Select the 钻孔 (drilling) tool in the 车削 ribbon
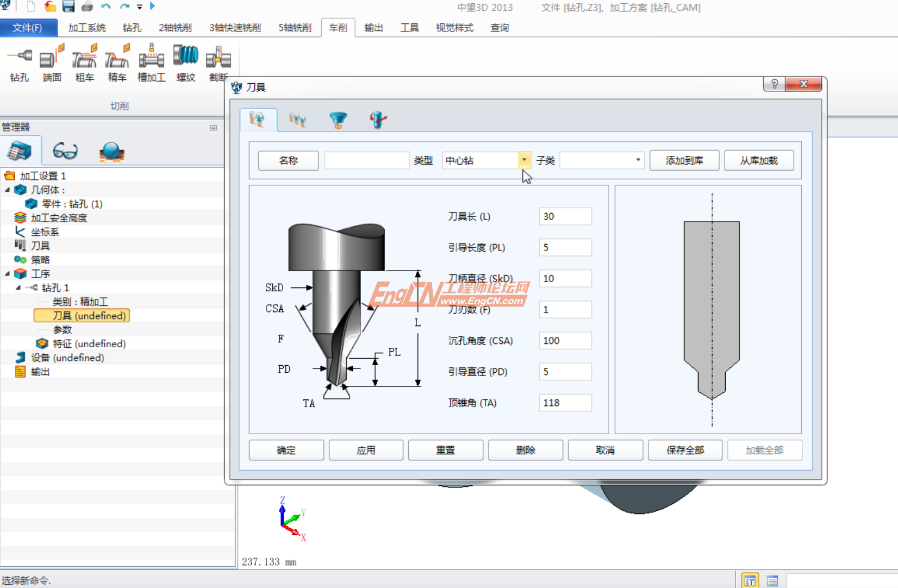The height and width of the screenshot is (588, 898). (x=19, y=62)
